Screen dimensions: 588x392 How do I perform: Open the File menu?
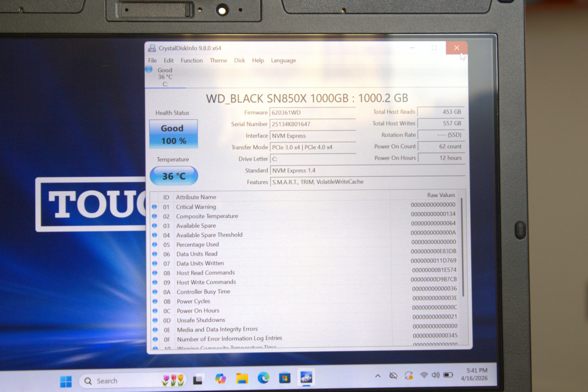click(152, 60)
